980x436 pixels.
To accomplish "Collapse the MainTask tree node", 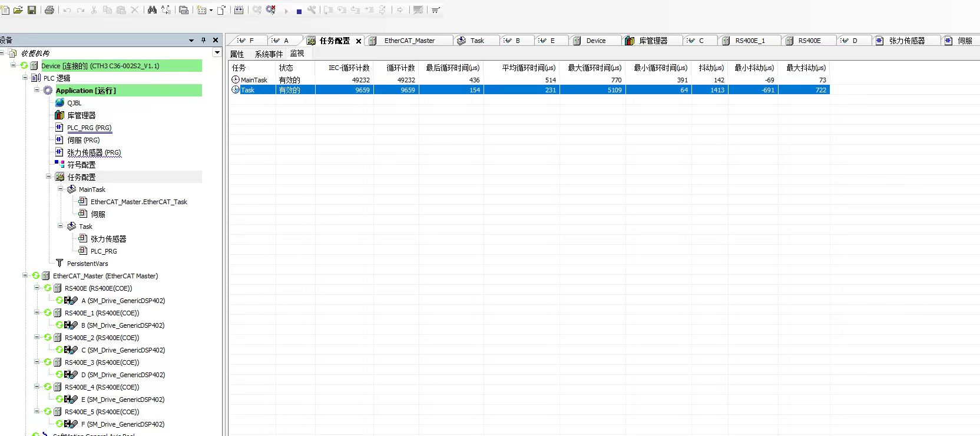I will pos(61,189).
